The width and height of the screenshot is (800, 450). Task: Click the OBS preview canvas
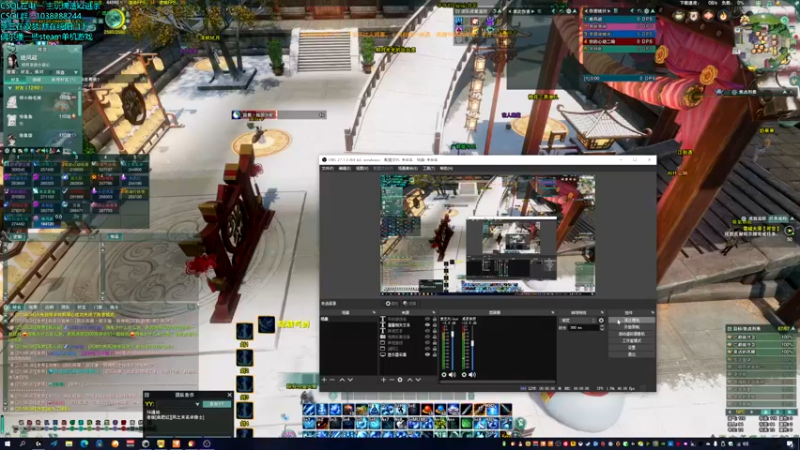tap(487, 235)
